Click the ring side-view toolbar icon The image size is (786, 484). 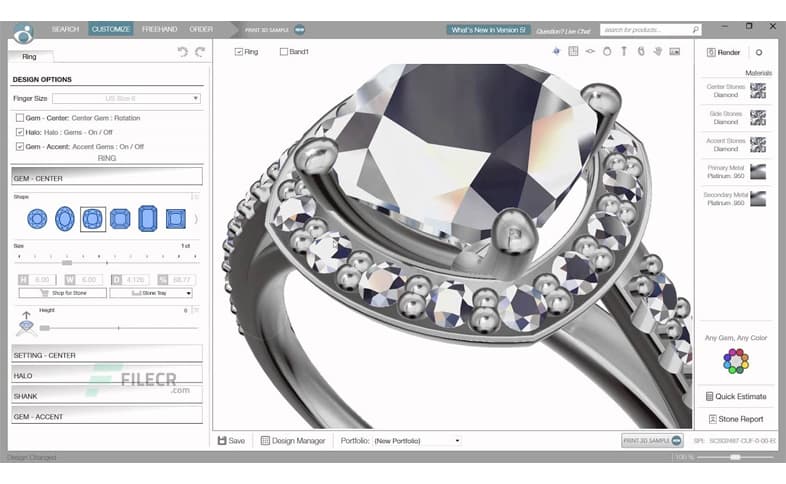[x=590, y=51]
